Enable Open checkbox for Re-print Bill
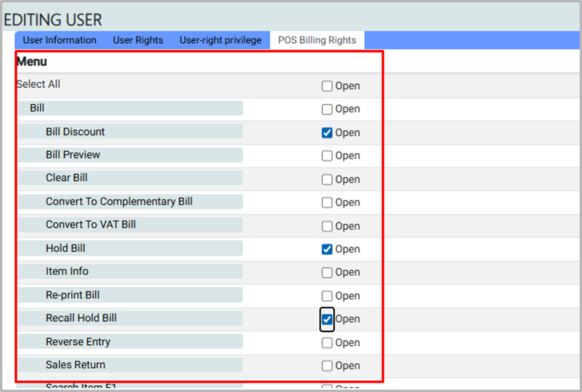 [x=327, y=296]
